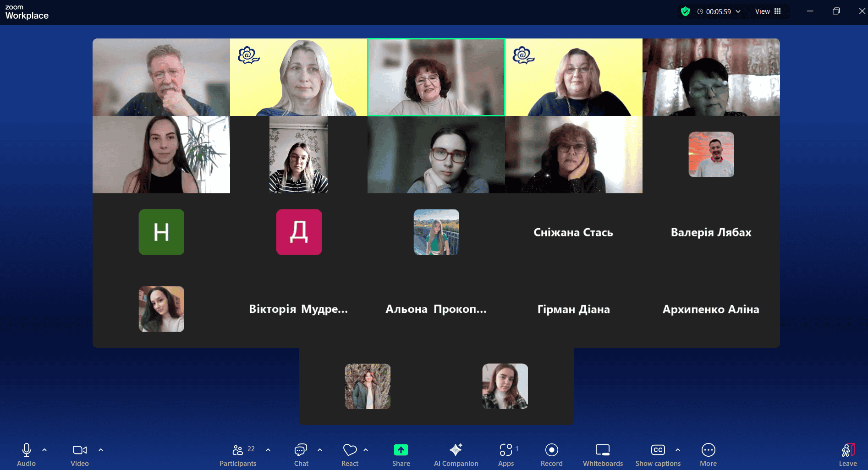This screenshot has width=868, height=470.
Task: Expand the Chat options arrow
Action: (x=320, y=450)
